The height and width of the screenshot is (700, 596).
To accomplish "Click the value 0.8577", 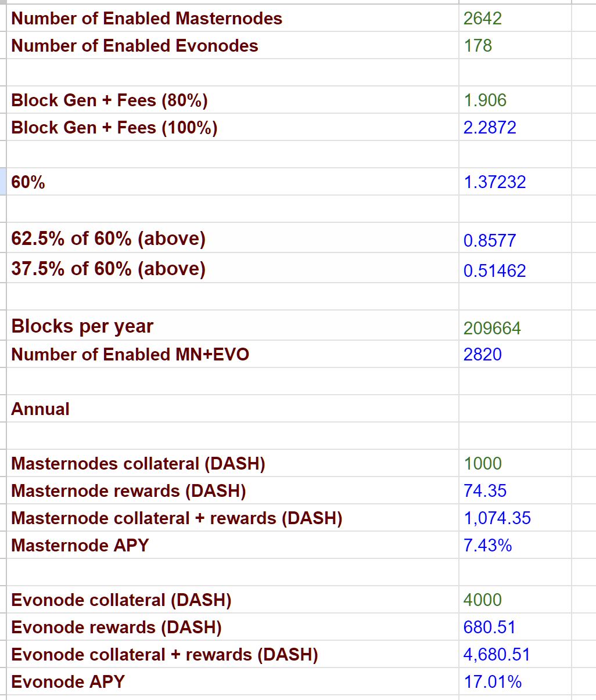I will [490, 240].
